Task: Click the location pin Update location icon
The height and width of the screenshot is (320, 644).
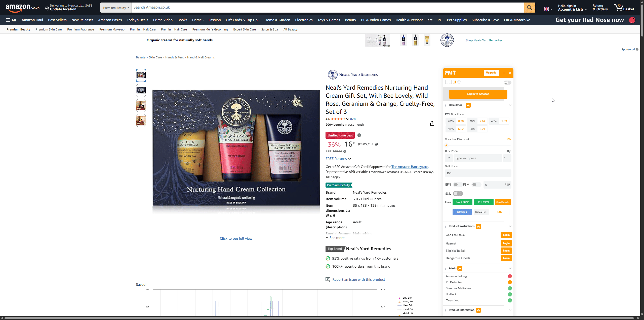Action: (x=47, y=9)
